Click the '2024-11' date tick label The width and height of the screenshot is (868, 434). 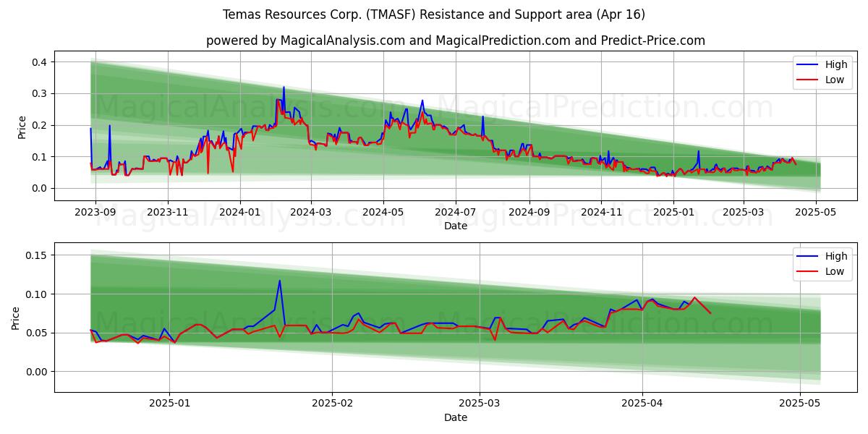601,213
